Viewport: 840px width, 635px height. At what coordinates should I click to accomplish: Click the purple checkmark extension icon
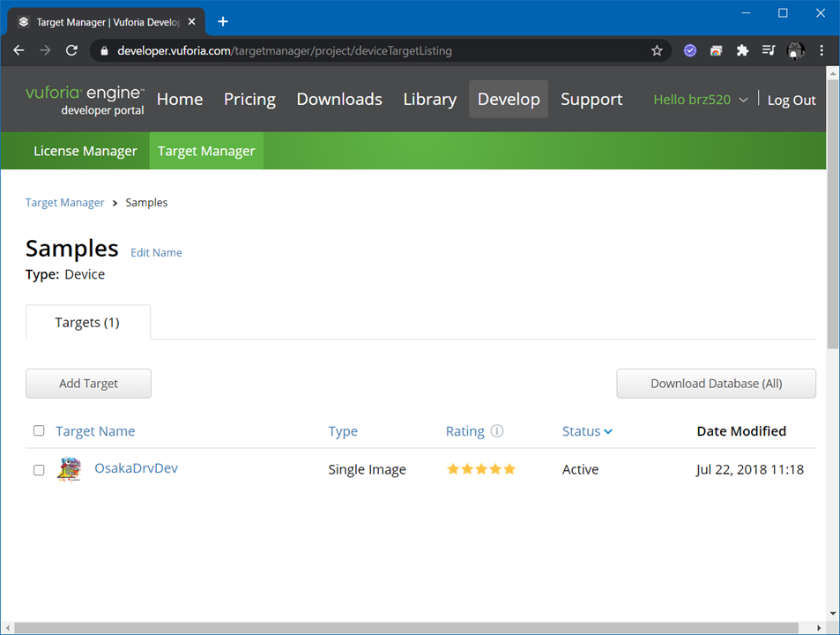pos(690,50)
